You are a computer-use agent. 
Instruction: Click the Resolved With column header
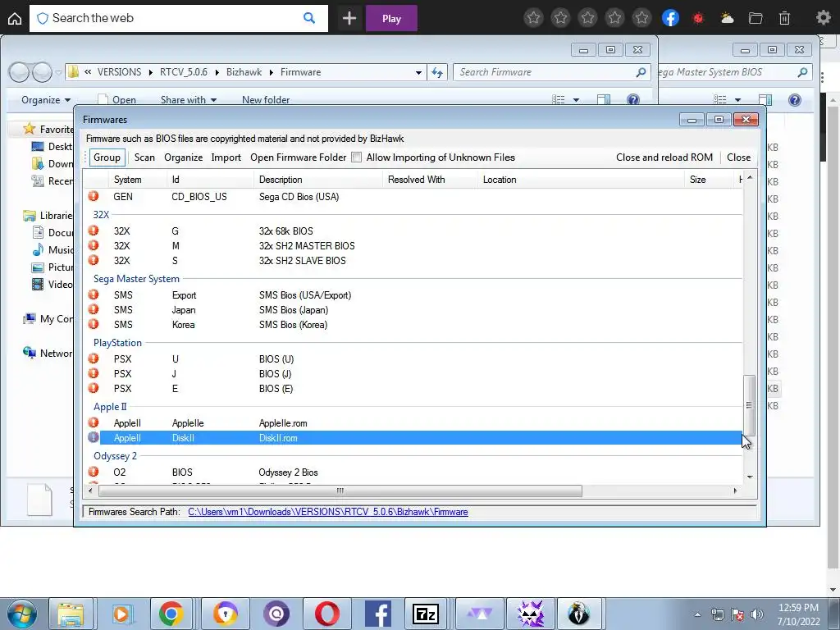[x=430, y=180]
